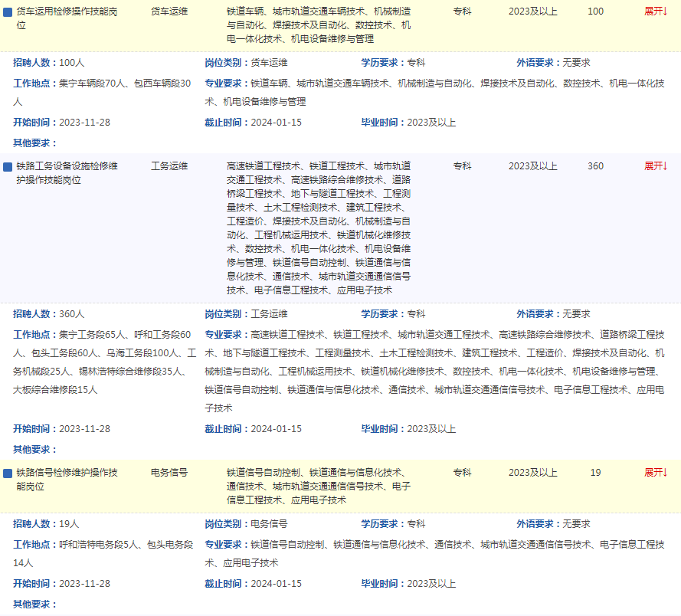Click blue square icon beside 铁路信号检修维护操作技能岗位
This screenshot has width=681, height=616.
[x=8, y=473]
